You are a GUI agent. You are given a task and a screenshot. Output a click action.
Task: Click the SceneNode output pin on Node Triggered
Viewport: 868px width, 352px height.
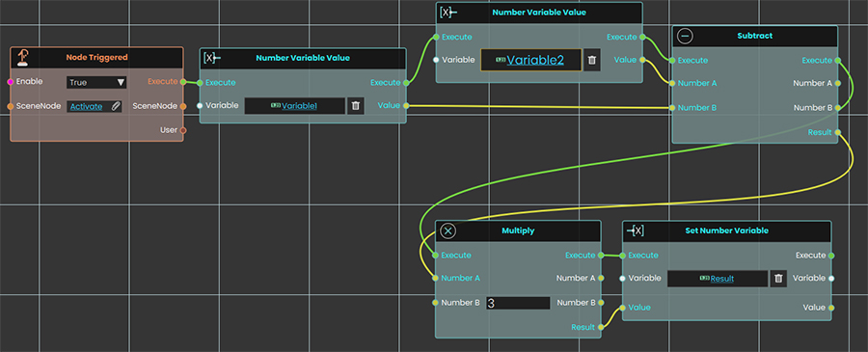[183, 106]
